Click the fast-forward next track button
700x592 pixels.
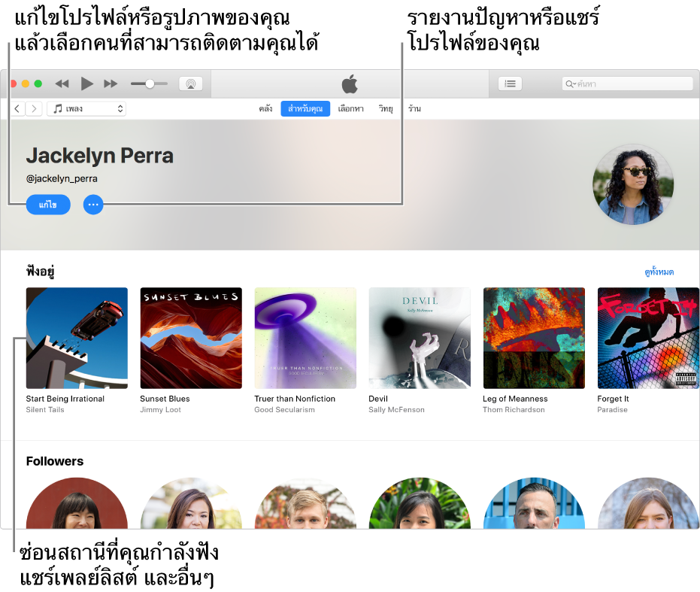click(111, 83)
